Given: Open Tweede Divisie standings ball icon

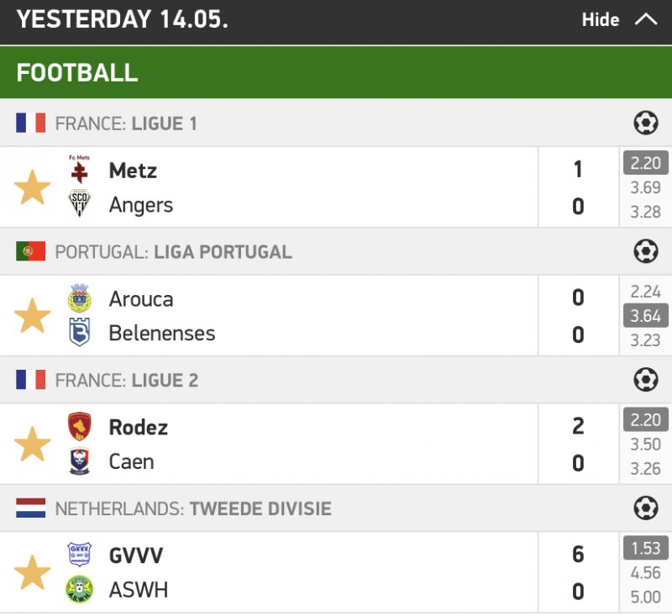Looking at the screenshot, I should [645, 508].
